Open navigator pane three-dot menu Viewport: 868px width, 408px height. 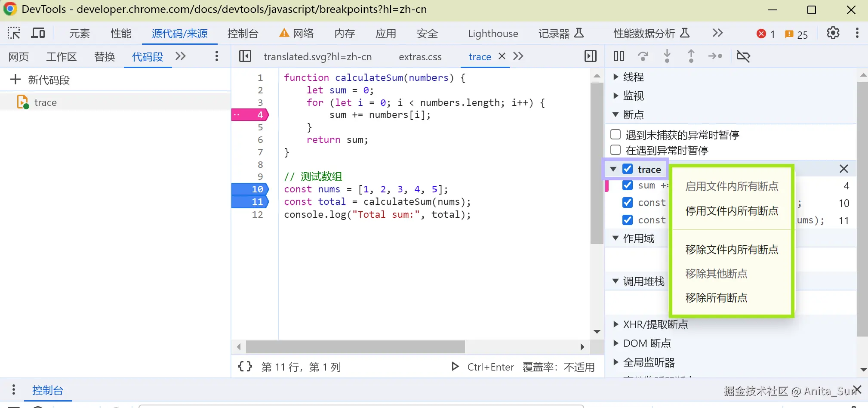pos(216,56)
